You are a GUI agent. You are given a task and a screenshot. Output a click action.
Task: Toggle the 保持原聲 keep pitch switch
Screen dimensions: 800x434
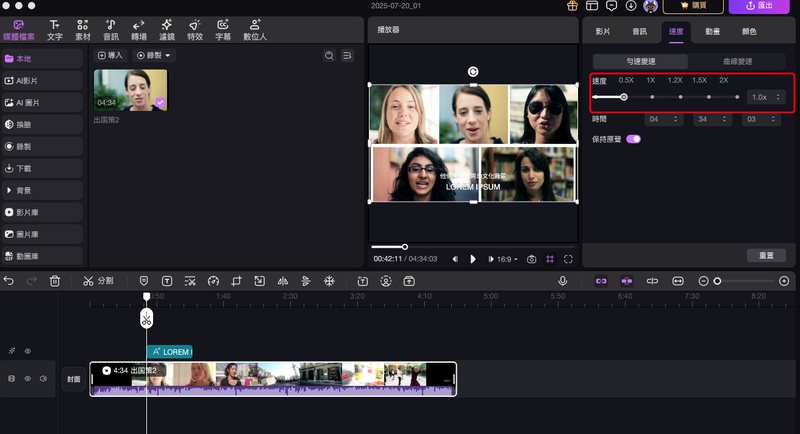(x=633, y=139)
